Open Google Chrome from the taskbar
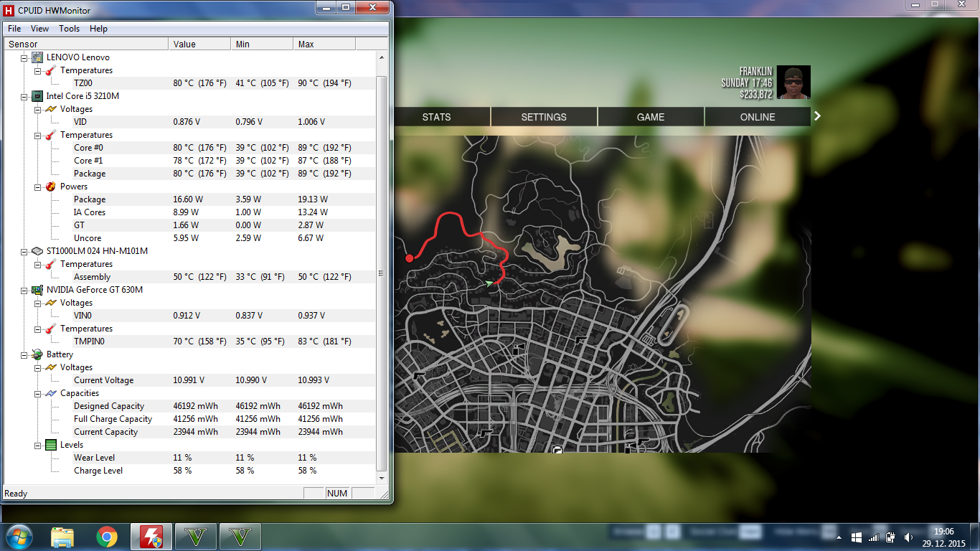Image resolution: width=980 pixels, height=551 pixels. pyautogui.click(x=107, y=537)
